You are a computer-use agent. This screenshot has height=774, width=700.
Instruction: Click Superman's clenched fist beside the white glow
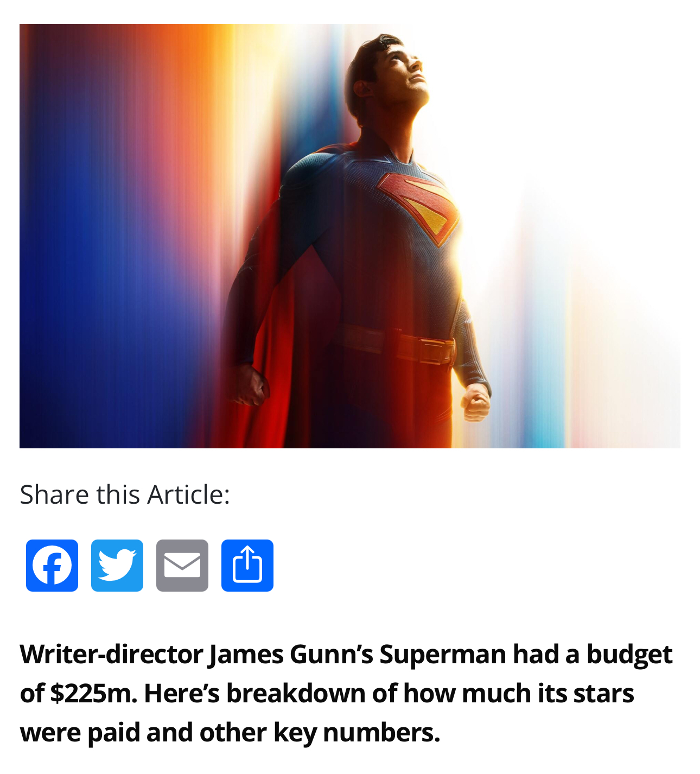[x=476, y=402]
